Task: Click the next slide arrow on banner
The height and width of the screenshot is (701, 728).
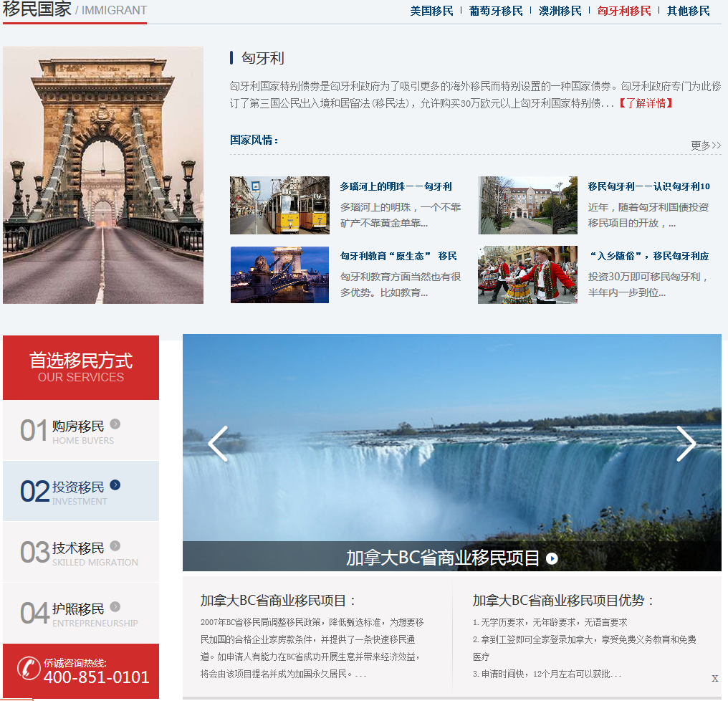Action: 686,444
